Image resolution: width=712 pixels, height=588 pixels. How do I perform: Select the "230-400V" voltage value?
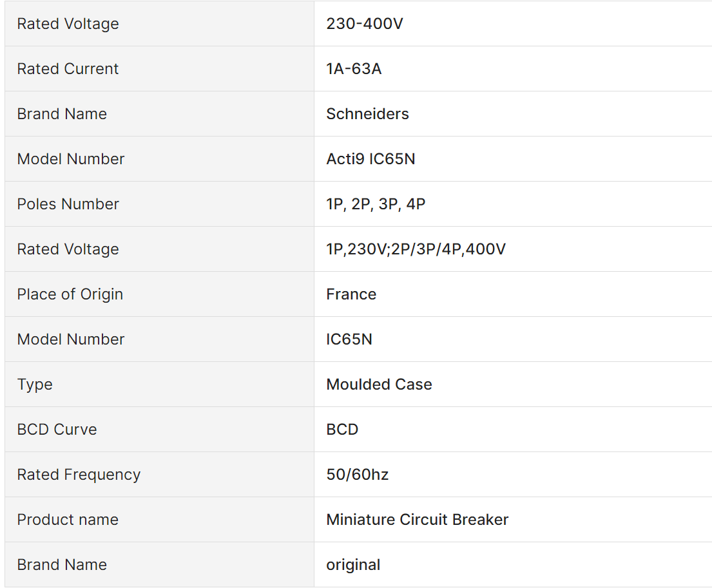tap(365, 24)
